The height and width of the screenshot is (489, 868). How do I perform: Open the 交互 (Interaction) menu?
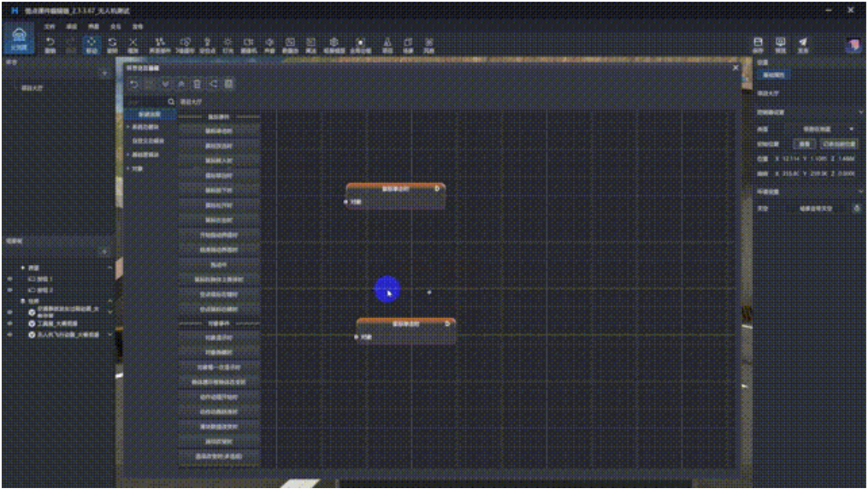[116, 27]
